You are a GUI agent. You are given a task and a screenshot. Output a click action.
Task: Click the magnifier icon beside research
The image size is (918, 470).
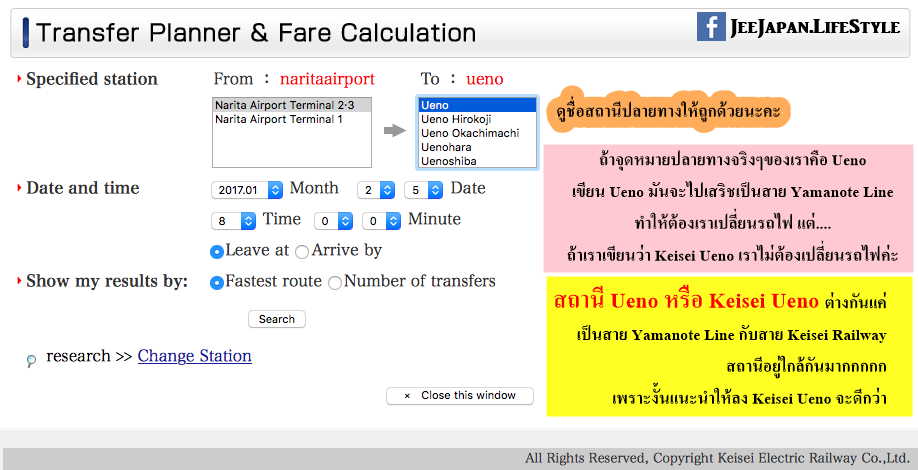point(32,361)
